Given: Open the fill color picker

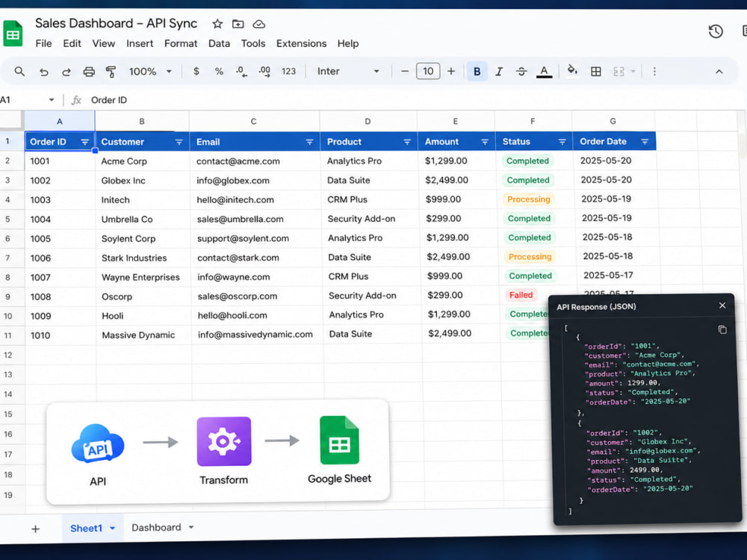Looking at the screenshot, I should 572,70.
